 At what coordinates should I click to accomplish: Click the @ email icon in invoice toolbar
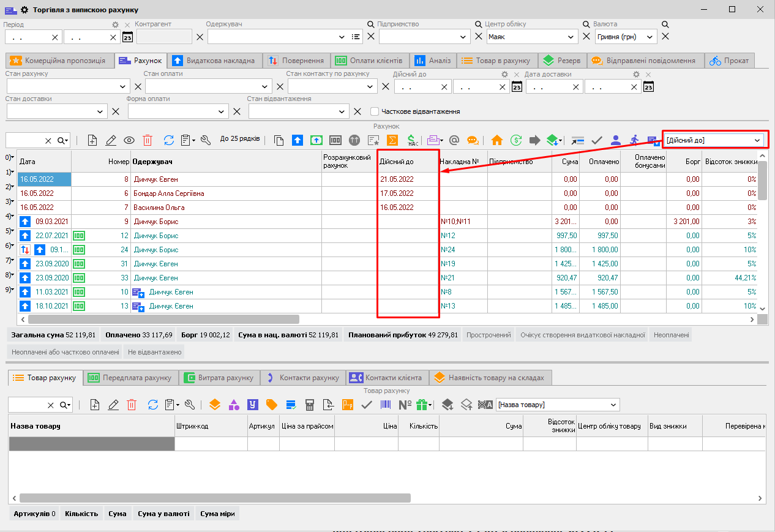point(454,140)
